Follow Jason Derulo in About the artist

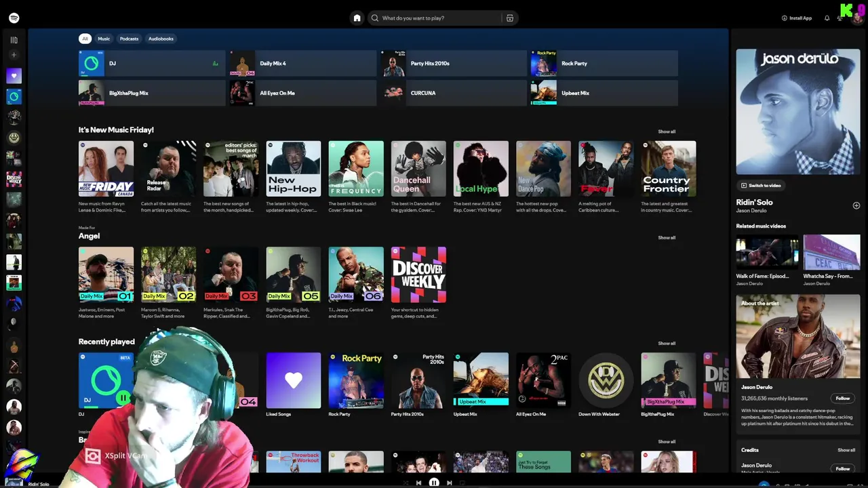click(x=842, y=399)
